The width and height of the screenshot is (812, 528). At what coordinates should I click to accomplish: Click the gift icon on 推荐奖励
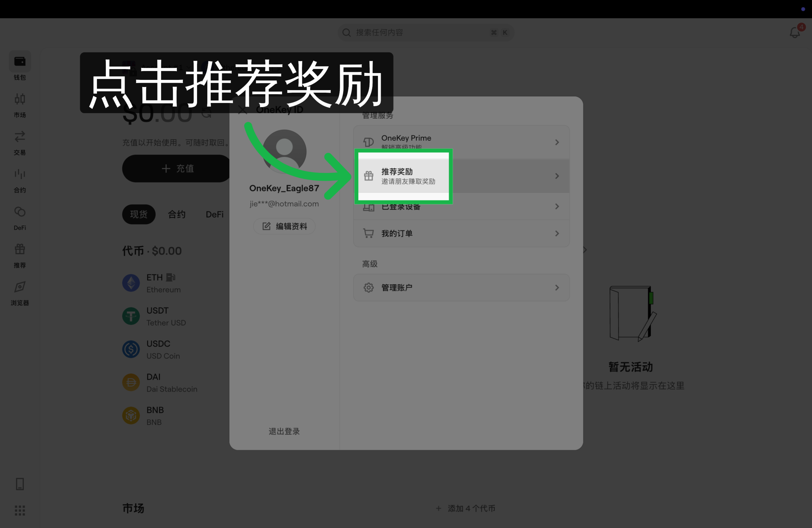click(x=368, y=176)
